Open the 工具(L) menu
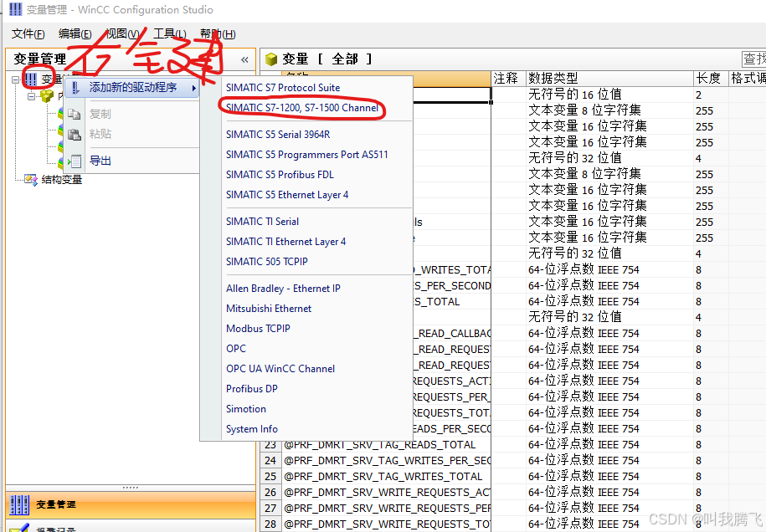 [169, 33]
